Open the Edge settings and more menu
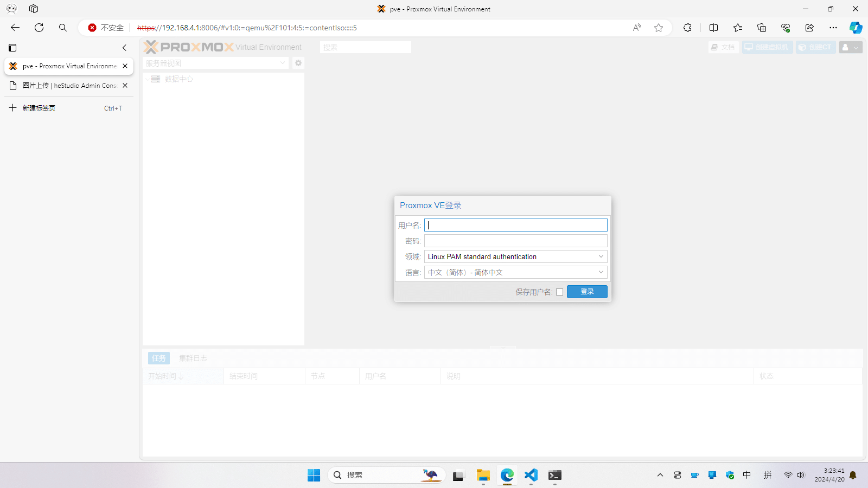Image resolution: width=868 pixels, height=488 pixels. (x=833, y=28)
